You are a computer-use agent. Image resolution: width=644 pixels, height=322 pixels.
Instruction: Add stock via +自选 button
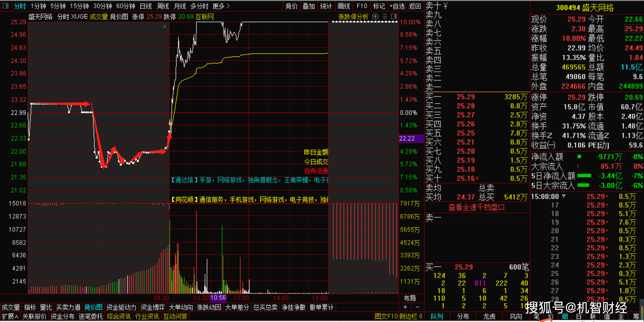(397, 6)
